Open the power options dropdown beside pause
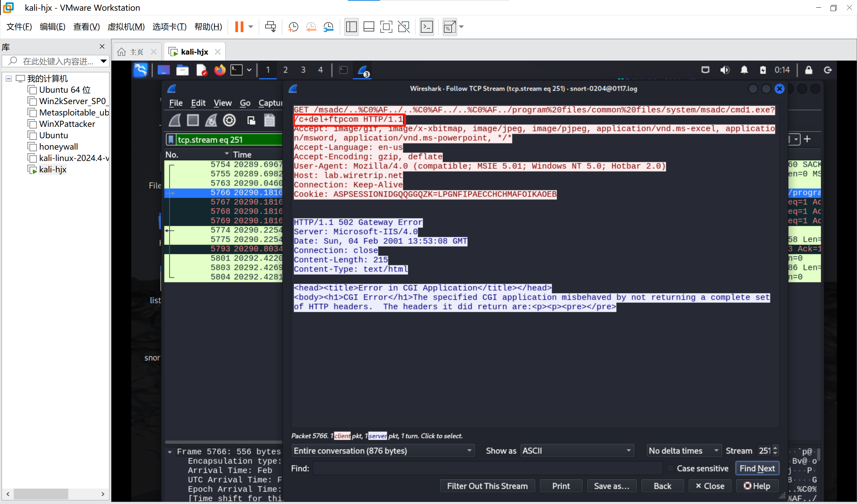This screenshot has width=857, height=504. pos(251,27)
